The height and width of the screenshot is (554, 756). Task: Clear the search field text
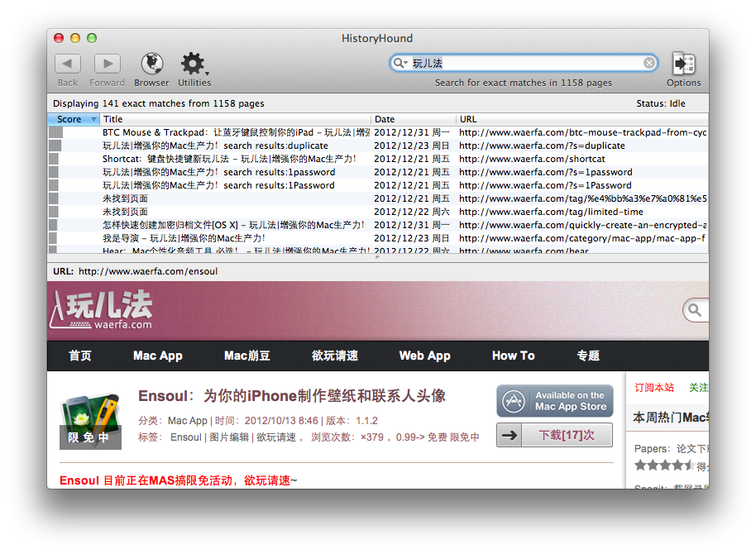[649, 63]
